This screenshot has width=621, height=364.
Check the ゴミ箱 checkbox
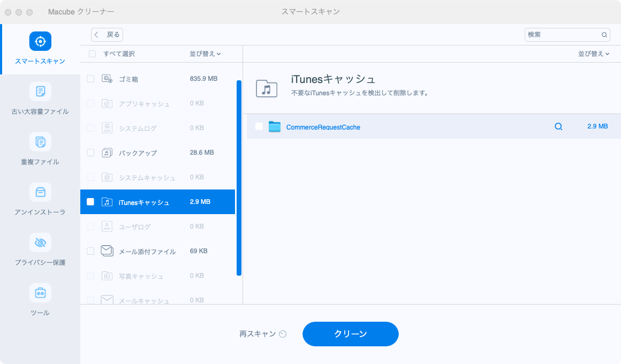coord(90,79)
